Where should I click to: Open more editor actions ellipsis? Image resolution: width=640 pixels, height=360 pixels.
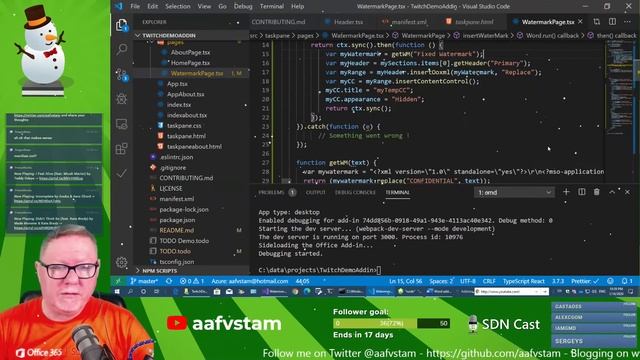pos(627,22)
